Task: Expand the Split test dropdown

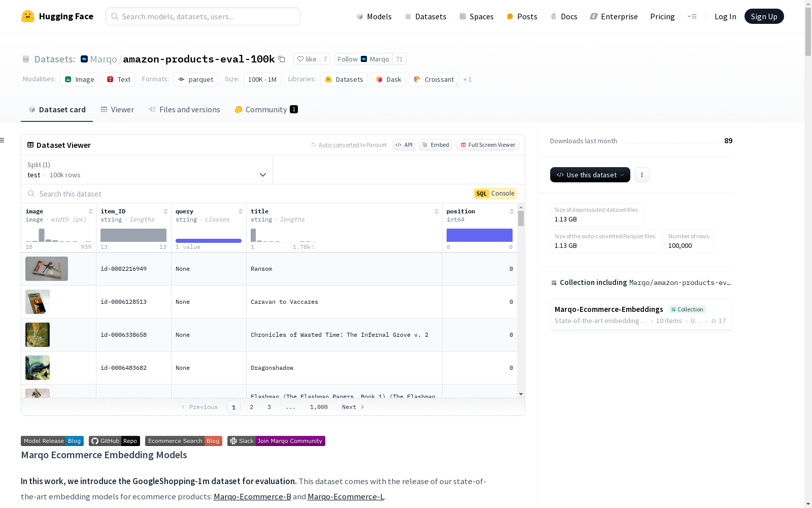Action: click(x=147, y=170)
